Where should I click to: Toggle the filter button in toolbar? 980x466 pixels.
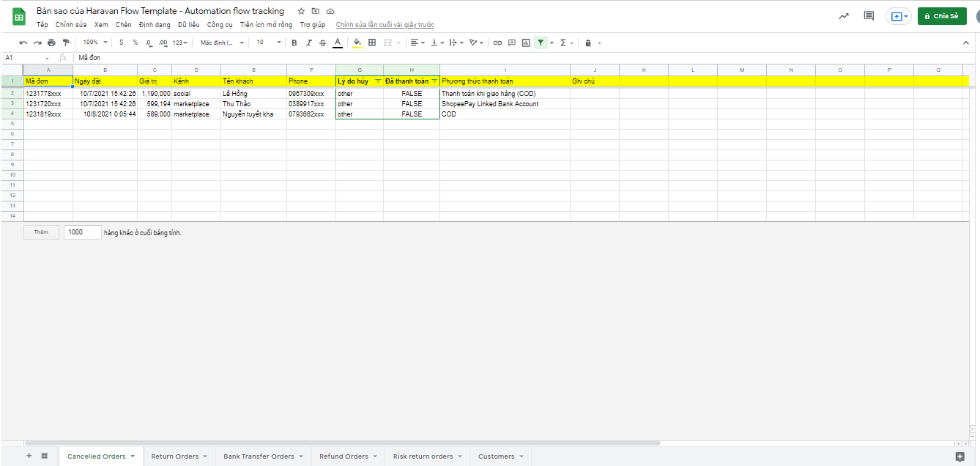tap(540, 42)
